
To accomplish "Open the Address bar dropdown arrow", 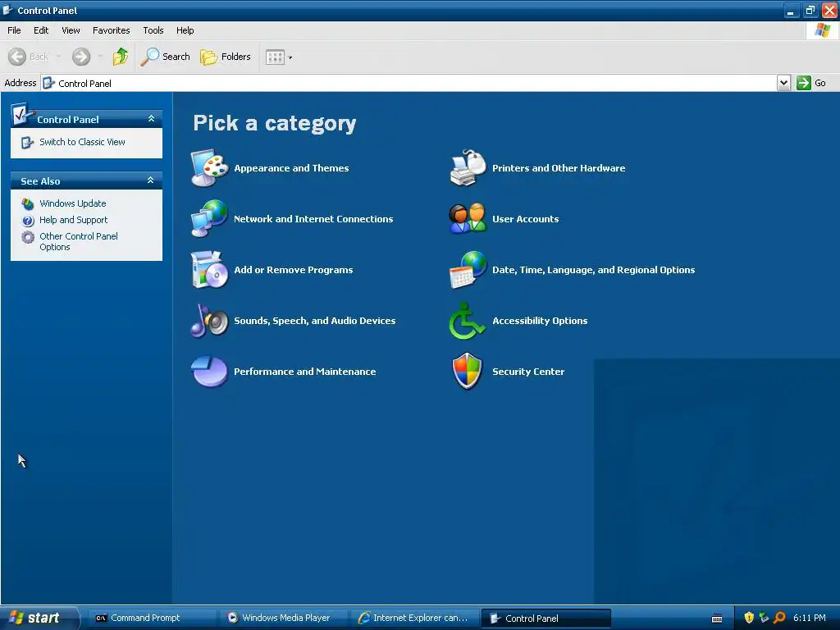I will 783,83.
